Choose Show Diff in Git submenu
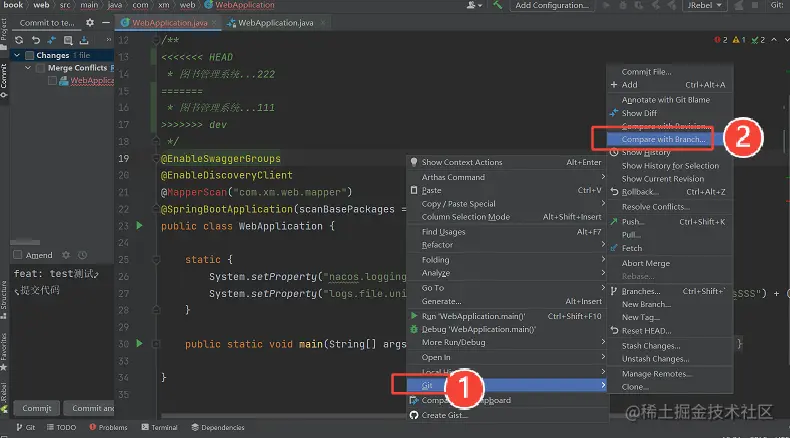The height and width of the screenshot is (438, 790). (x=669, y=113)
